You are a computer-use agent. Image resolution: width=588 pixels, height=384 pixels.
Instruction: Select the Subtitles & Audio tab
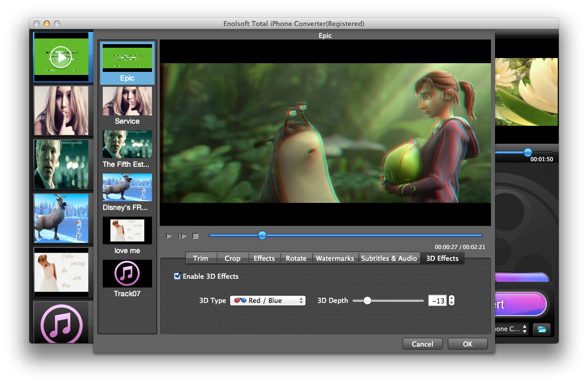coord(389,258)
